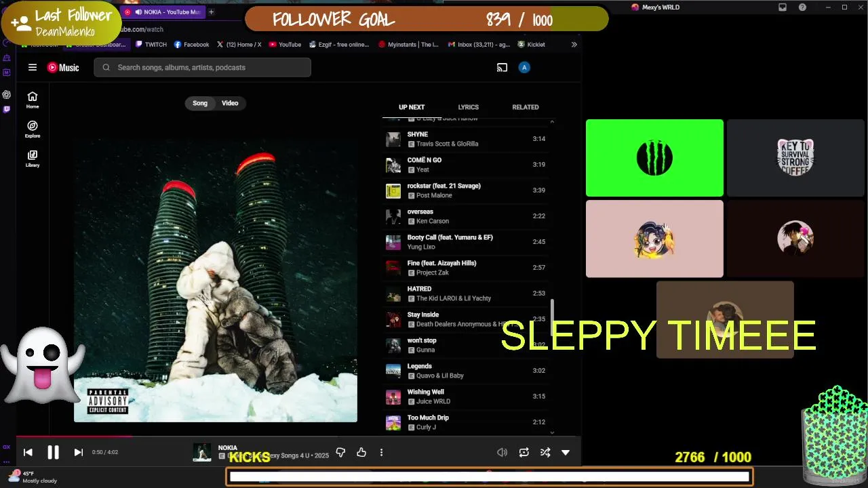Click the Legends album thumbnail

(393, 371)
